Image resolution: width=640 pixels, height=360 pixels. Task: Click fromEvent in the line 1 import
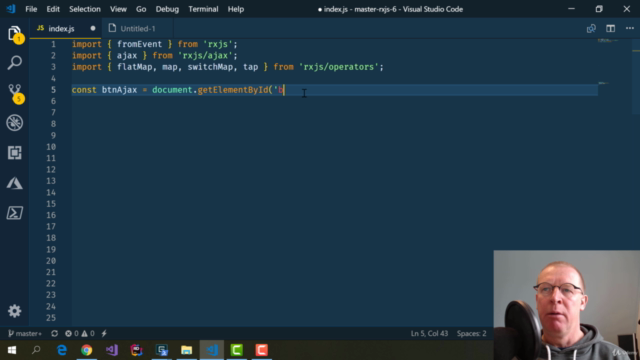(139, 44)
